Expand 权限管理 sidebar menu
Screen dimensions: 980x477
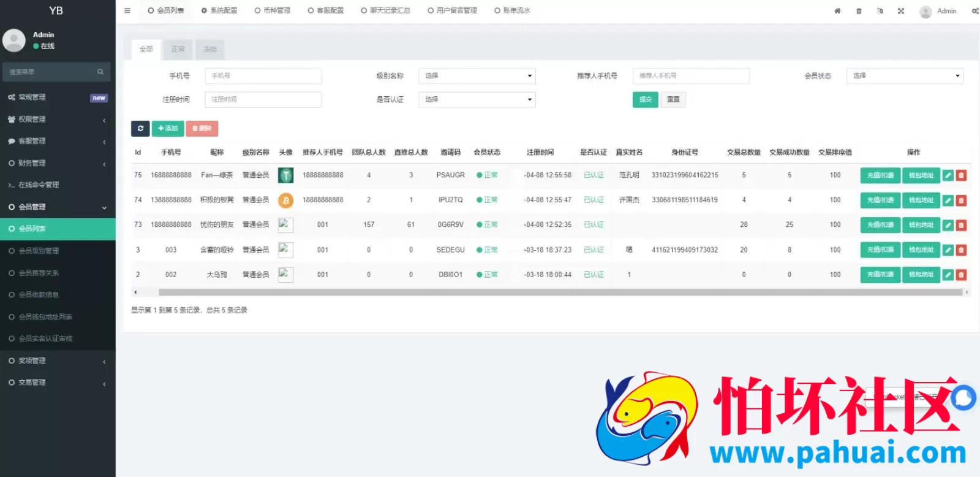coord(58,120)
